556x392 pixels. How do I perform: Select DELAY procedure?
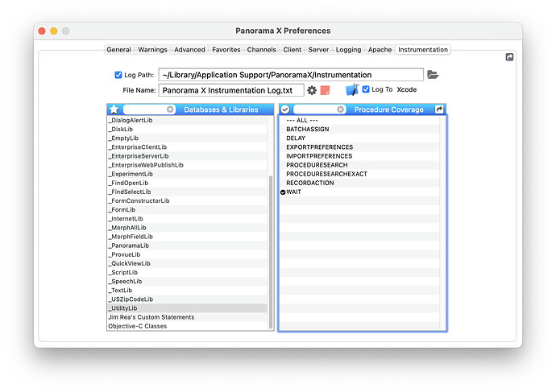(359, 138)
